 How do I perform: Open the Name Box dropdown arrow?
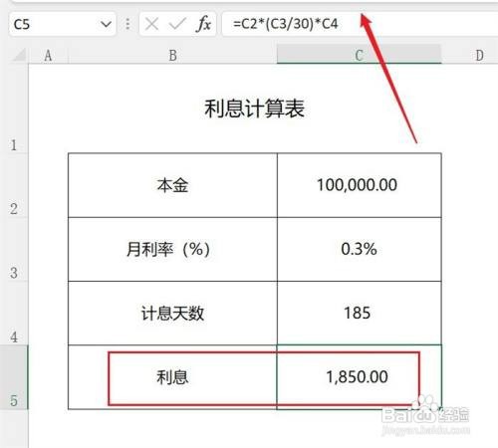point(106,24)
